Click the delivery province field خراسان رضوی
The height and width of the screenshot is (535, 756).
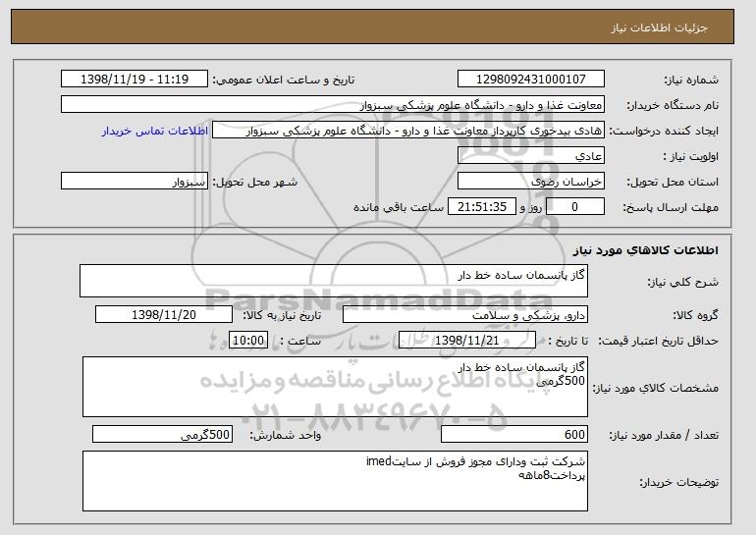[x=531, y=182]
